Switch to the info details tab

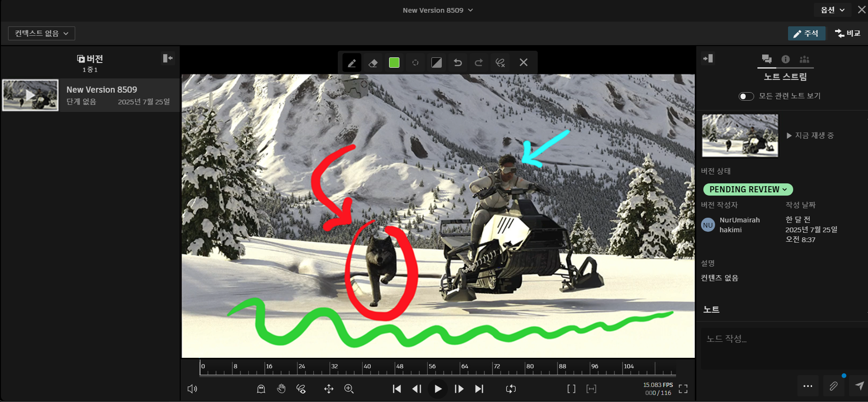[786, 59]
